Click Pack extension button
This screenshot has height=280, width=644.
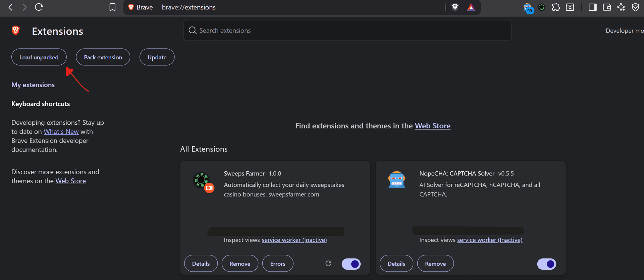click(x=103, y=57)
